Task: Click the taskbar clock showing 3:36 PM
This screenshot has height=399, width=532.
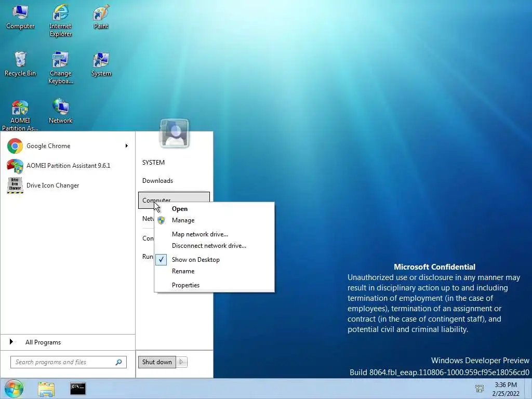Action: click(506, 389)
